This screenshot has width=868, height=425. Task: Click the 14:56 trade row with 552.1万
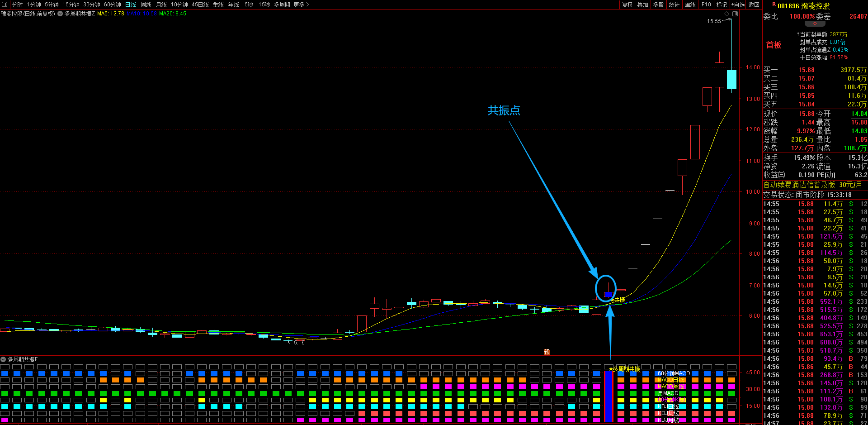tap(815, 301)
